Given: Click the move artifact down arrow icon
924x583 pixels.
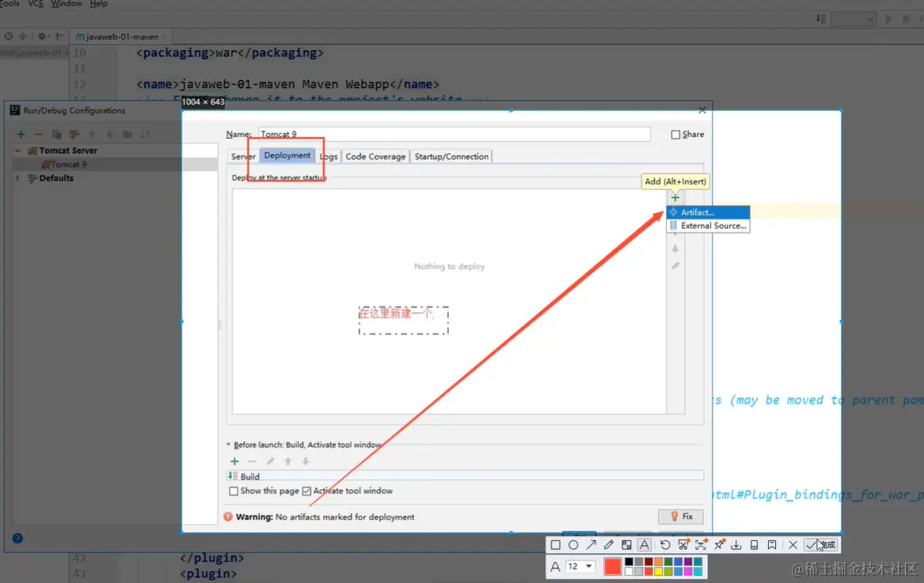Looking at the screenshot, I should (675, 249).
